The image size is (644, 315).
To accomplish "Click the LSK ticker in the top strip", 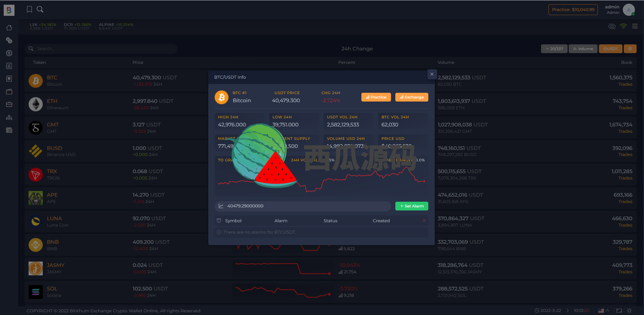I will click(43, 27).
